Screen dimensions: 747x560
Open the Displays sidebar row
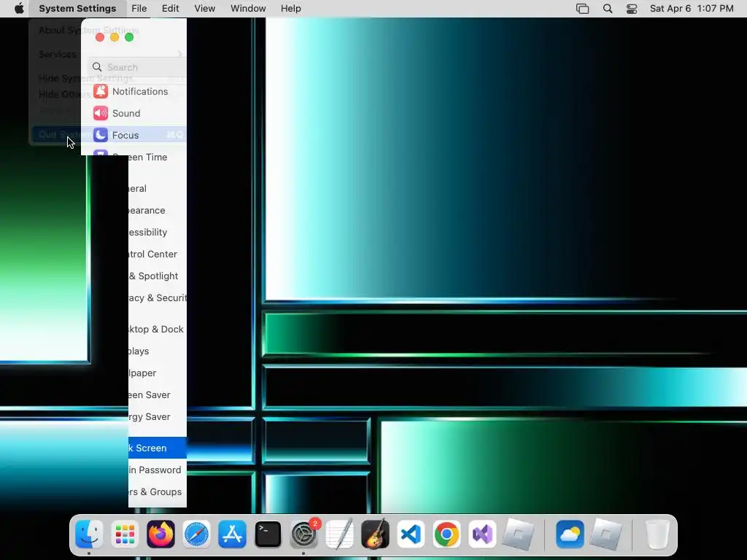(158, 351)
